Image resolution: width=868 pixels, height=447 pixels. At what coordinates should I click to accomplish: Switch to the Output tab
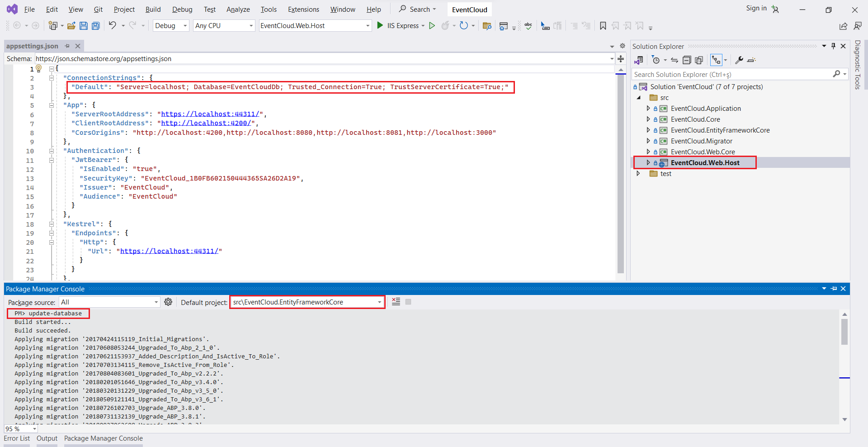pyautogui.click(x=47, y=438)
